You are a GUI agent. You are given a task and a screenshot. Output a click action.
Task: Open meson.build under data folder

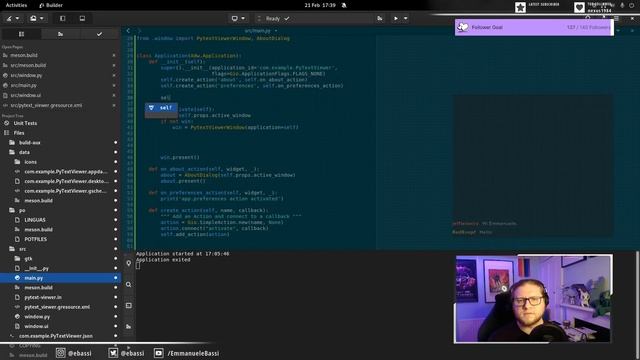click(60, 200)
